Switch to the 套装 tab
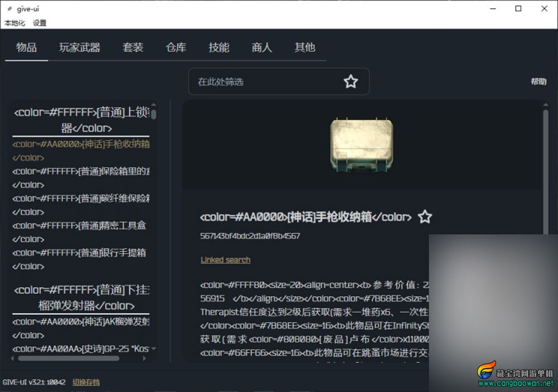558x392 pixels. coord(133,47)
